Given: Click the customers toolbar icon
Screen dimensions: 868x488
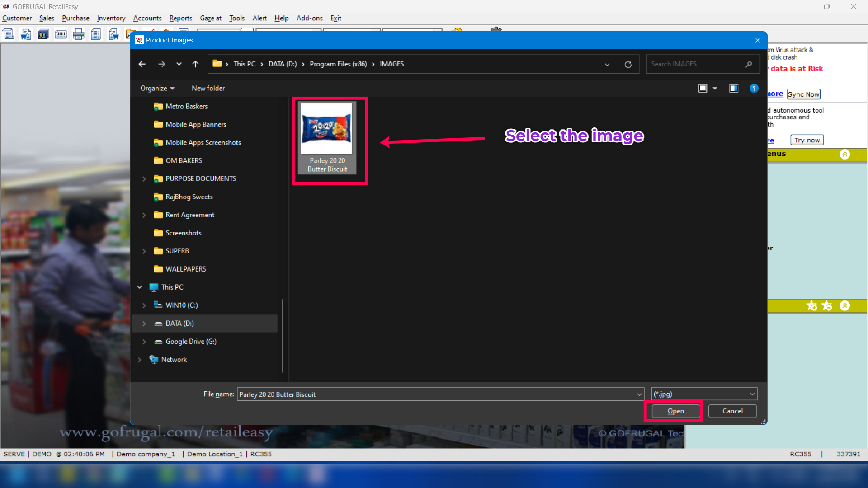Looking at the screenshot, I should coord(43,34).
